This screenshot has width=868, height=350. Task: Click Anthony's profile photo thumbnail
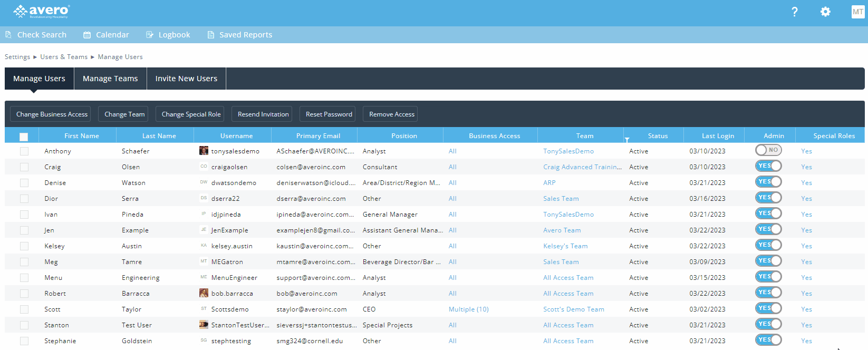[x=204, y=151]
